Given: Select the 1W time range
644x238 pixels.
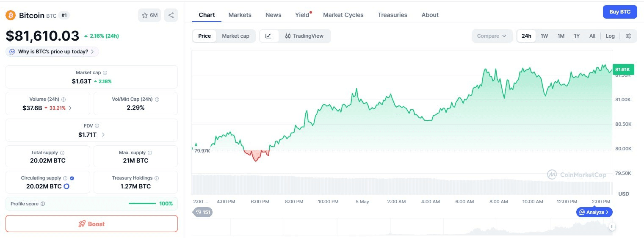Looking at the screenshot, I should (544, 36).
